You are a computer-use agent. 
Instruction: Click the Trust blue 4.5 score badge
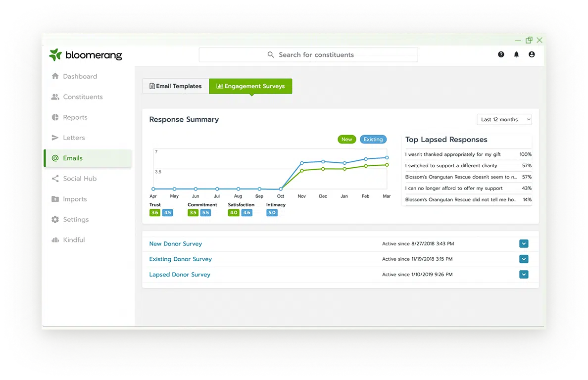click(x=167, y=212)
